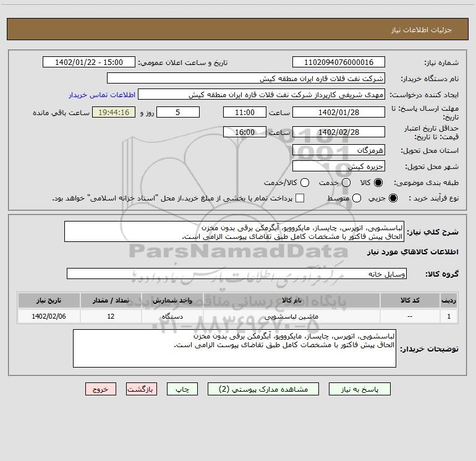Click the تاریخ نیاز column header
476x461 pixels.
[49, 300]
